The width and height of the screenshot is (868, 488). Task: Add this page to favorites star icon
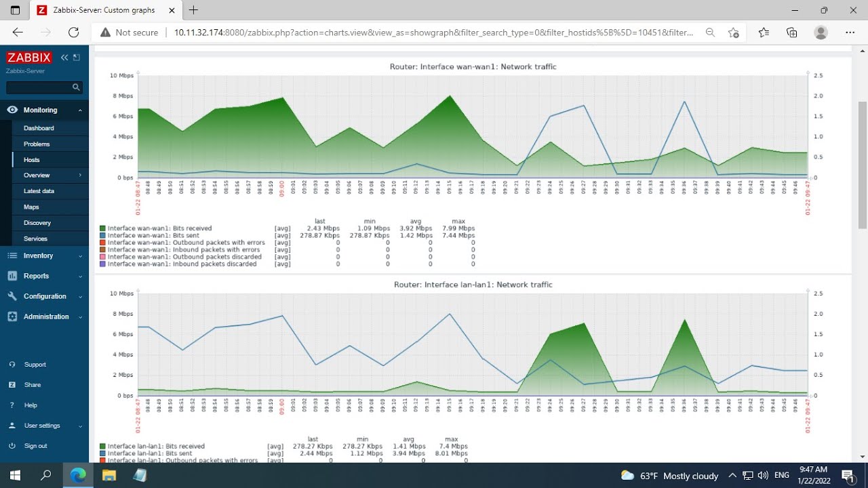734,33
